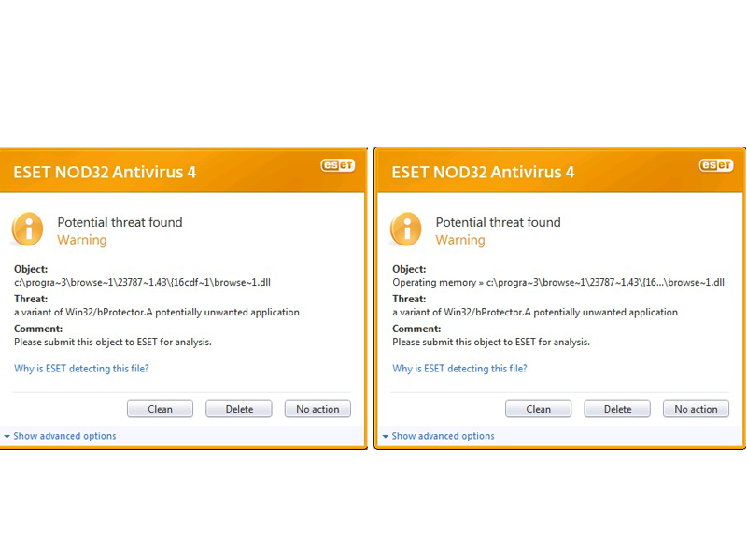Click the advanced options arrow in left dialog
Screen dimensions: 747x560
pos(7,436)
